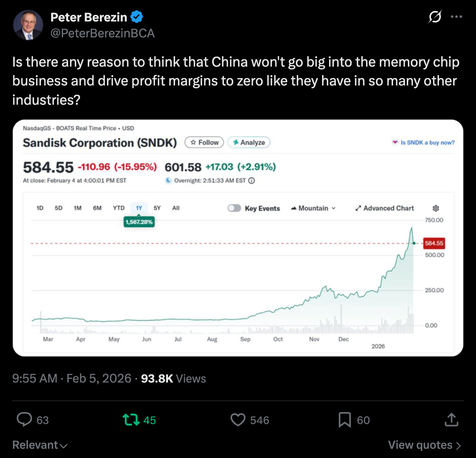The image size is (476, 458).
Task: Click the overnight price info icon
Action: [252, 181]
